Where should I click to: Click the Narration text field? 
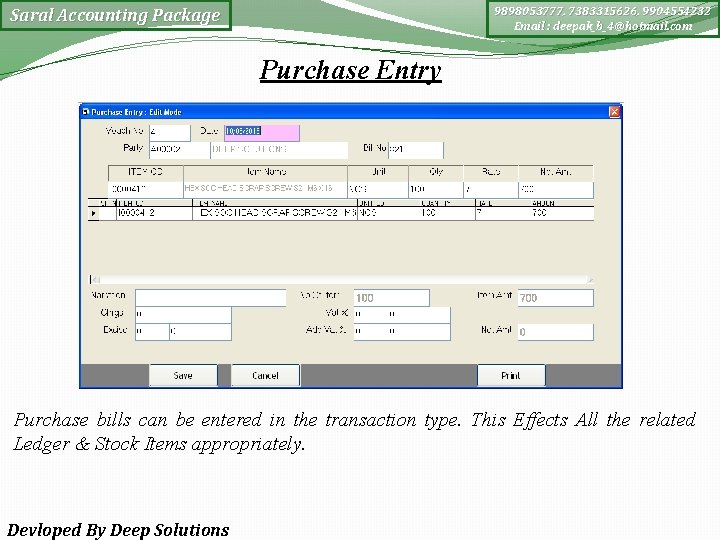point(211,298)
